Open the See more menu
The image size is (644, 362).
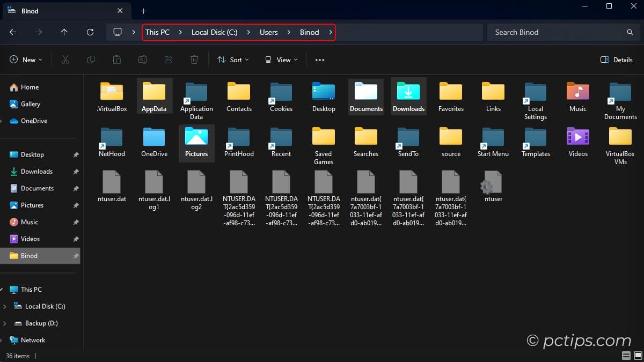pos(319,60)
